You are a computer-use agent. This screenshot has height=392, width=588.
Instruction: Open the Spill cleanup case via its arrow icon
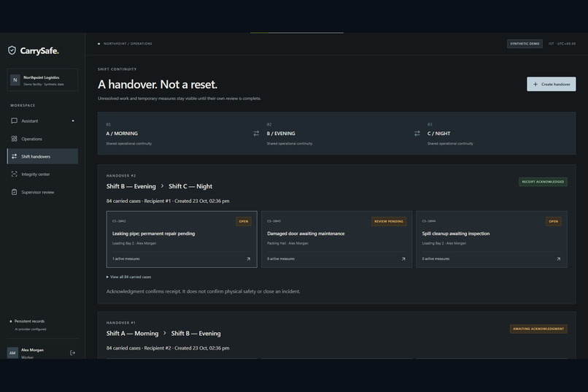(x=558, y=259)
